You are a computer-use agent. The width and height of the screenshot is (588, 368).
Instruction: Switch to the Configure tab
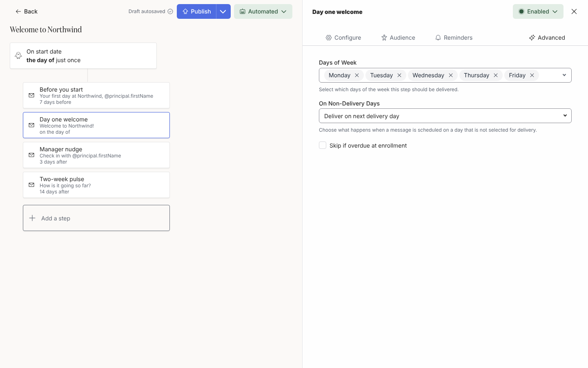[x=343, y=38]
